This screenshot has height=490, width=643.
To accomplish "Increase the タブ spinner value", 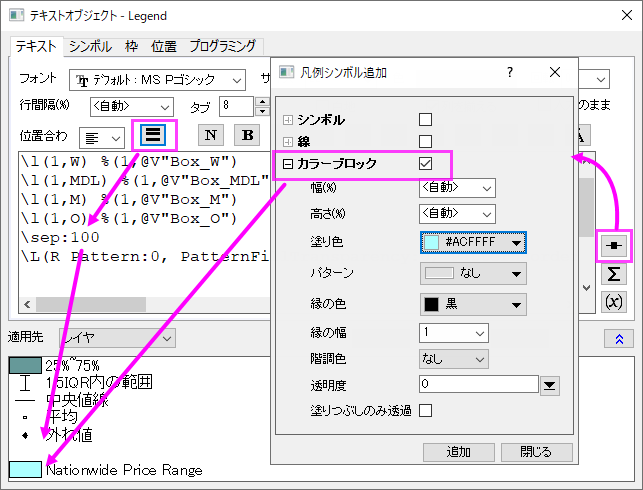I will 262,102.
